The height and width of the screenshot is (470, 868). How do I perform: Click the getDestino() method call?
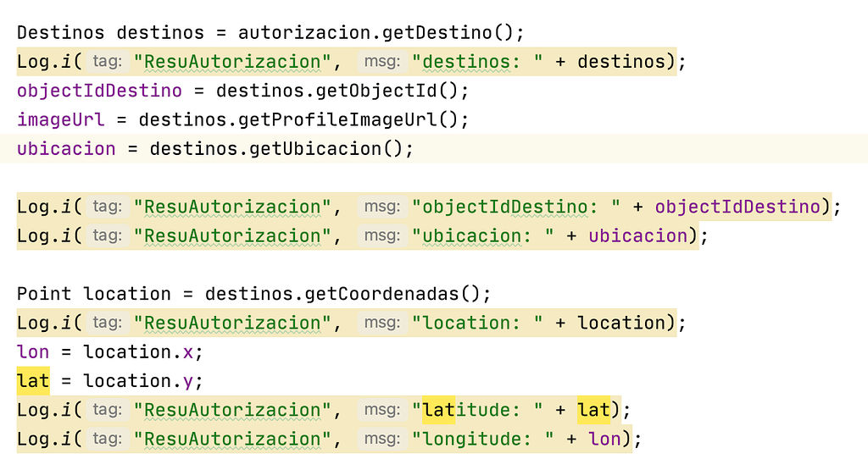point(448,33)
